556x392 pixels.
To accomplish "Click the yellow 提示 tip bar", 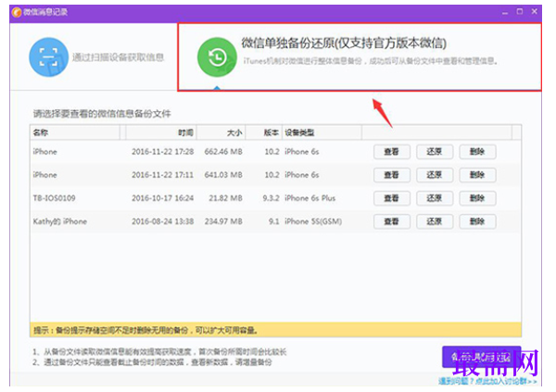I will pyautogui.click(x=275, y=330).
